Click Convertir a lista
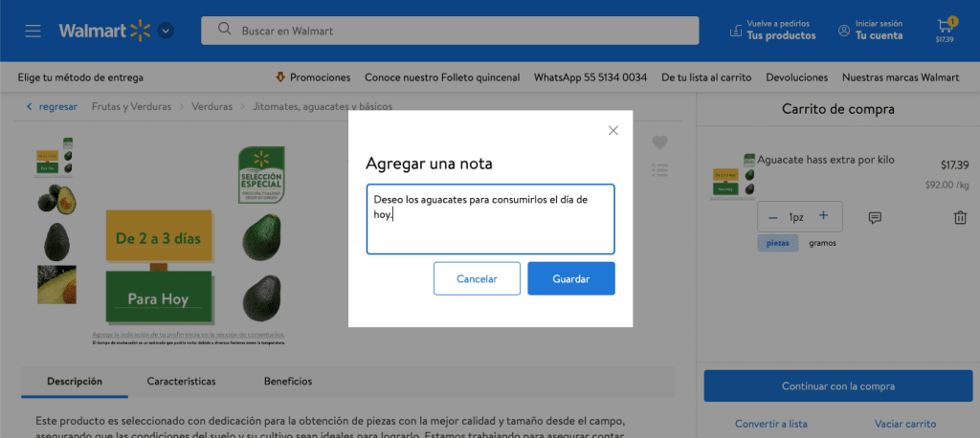Image resolution: width=980 pixels, height=438 pixels. tap(771, 424)
